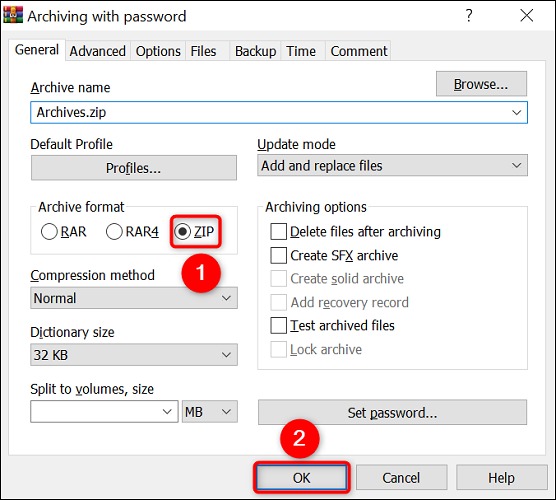
Task: Click the WinRAR icon in the title bar
Action: click(x=13, y=15)
